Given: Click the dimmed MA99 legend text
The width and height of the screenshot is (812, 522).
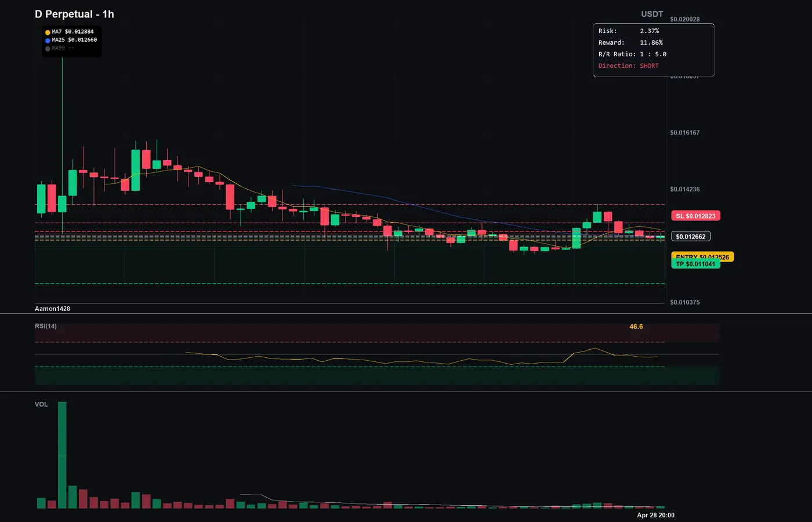Looking at the screenshot, I should (x=63, y=48).
